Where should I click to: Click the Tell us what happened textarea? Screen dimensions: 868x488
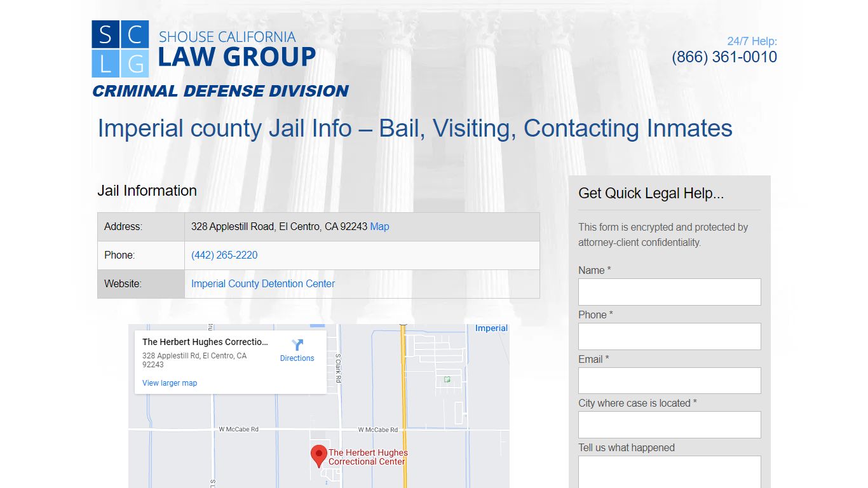click(669, 471)
